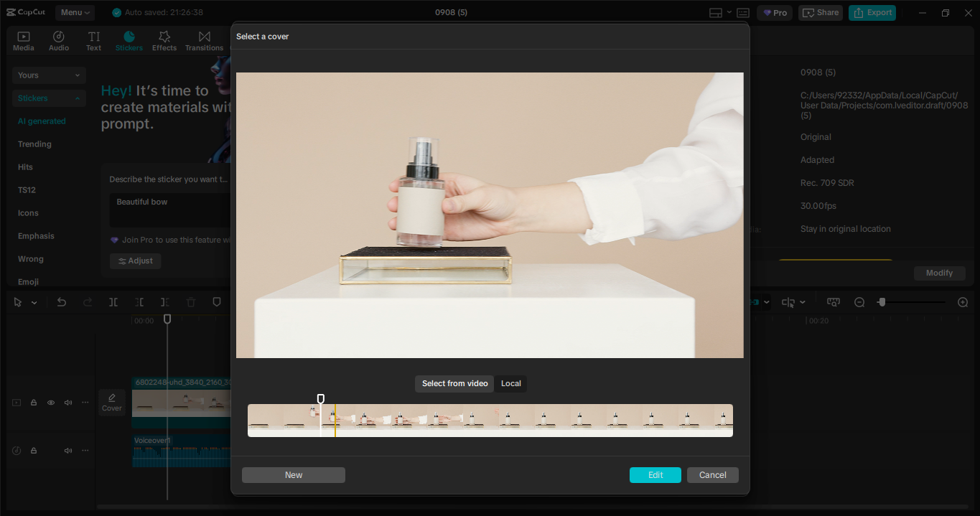Click the timeline zoom slider handle

click(x=882, y=302)
